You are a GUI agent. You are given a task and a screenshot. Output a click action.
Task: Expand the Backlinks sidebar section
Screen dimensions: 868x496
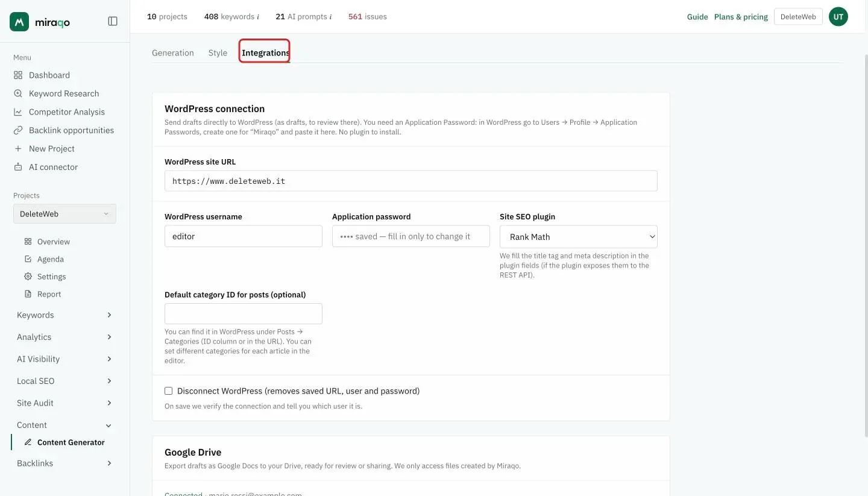(x=64, y=463)
